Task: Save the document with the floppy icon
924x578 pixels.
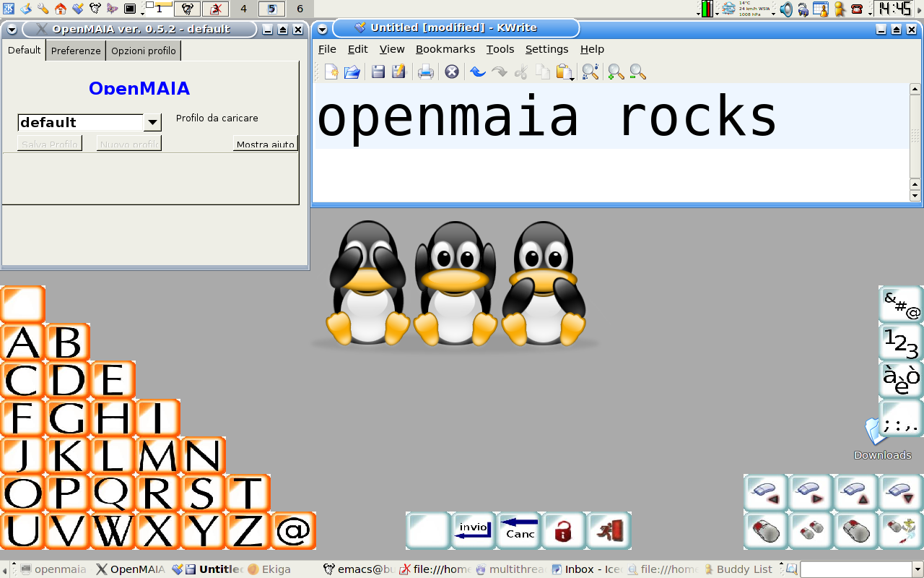Action: pos(378,72)
